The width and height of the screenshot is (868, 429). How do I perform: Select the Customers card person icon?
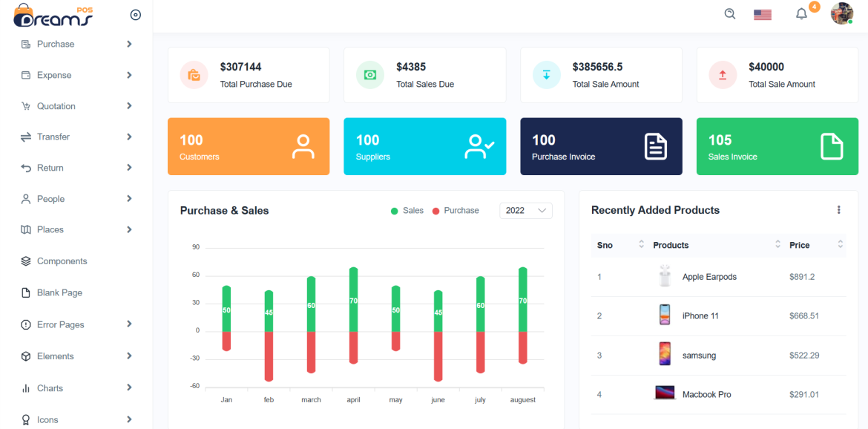point(303,146)
